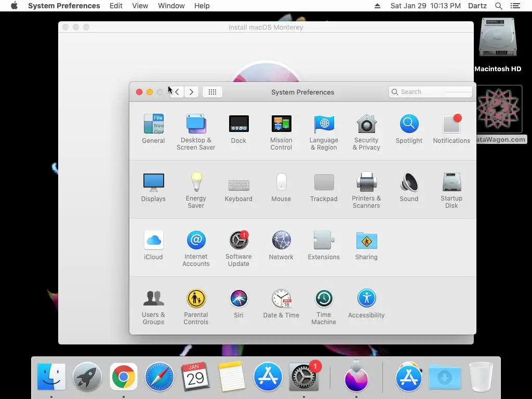The image size is (532, 399).
Task: Open the General preferences pane
Action: pyautogui.click(x=153, y=129)
